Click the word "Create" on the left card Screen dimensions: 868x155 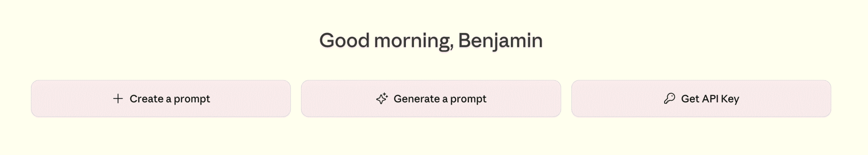coord(146,99)
